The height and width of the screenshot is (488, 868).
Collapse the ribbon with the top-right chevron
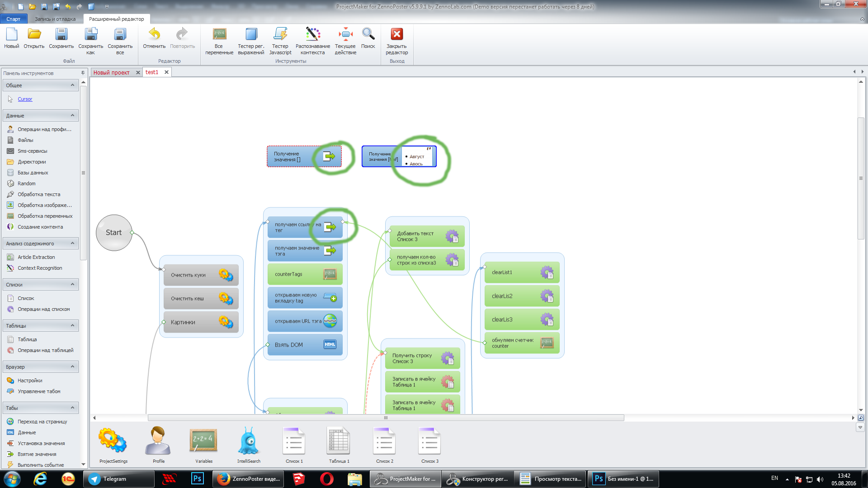[862, 19]
